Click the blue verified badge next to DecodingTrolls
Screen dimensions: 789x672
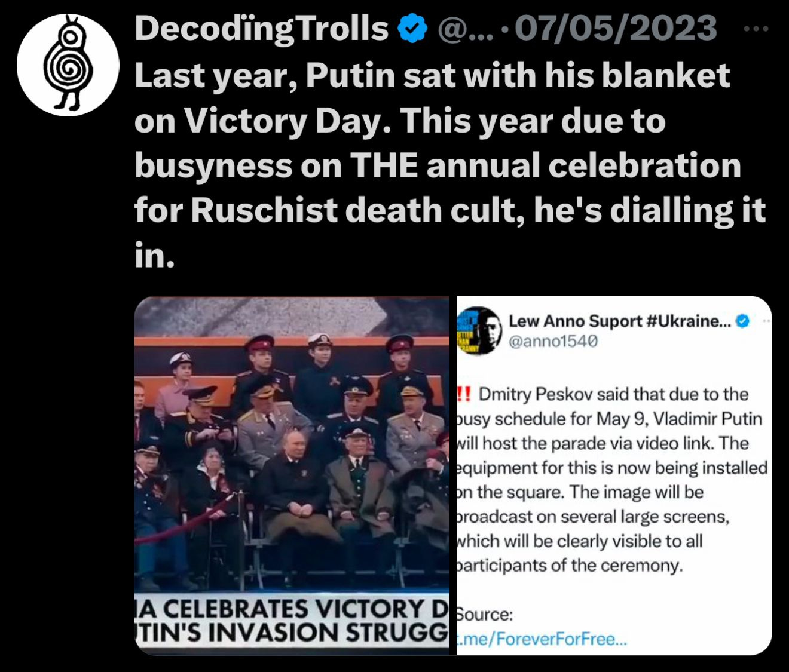click(x=413, y=29)
